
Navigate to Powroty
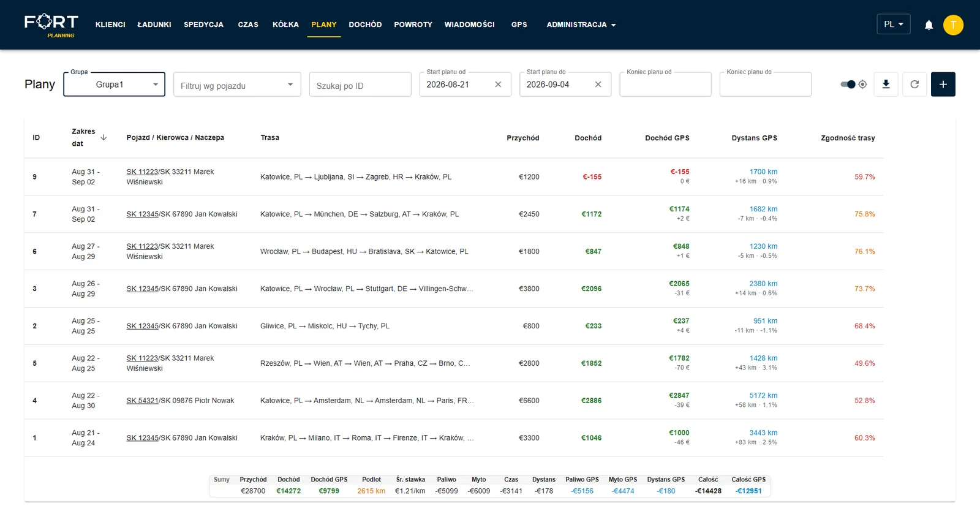click(413, 25)
